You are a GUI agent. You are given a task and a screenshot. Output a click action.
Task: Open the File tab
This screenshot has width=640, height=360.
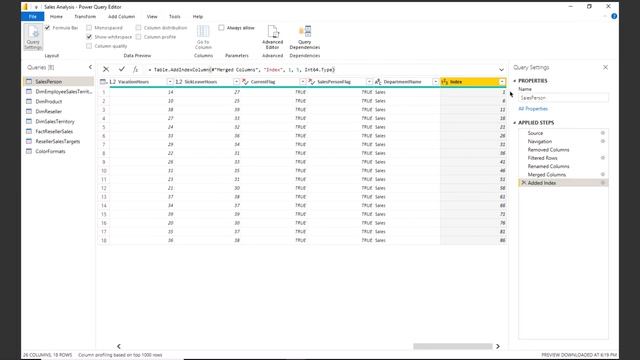coord(33,17)
